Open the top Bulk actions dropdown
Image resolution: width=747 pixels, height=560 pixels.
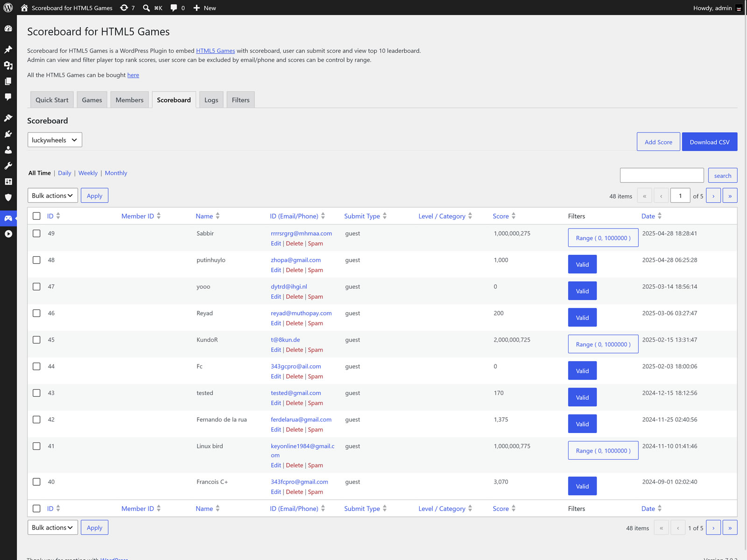[53, 196]
